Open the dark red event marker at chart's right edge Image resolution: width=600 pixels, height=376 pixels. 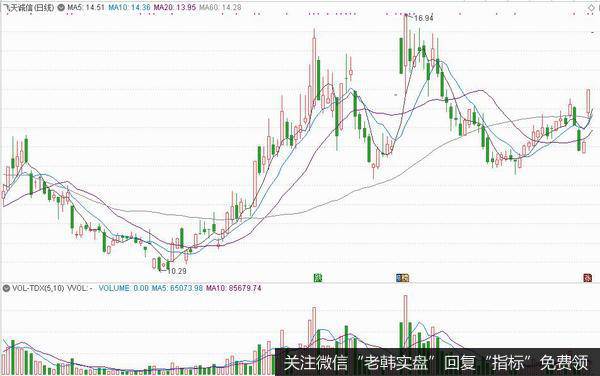click(587, 277)
